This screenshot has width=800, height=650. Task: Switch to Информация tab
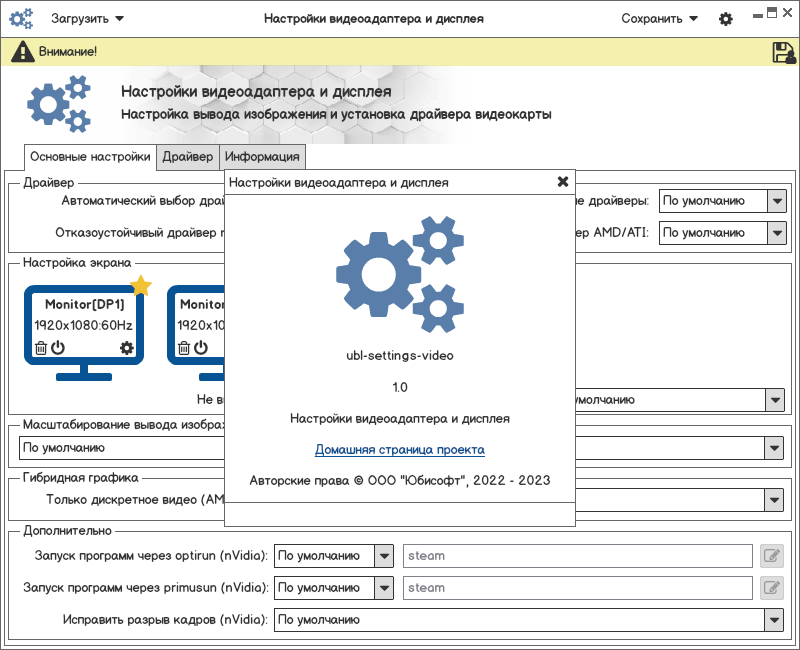262,157
